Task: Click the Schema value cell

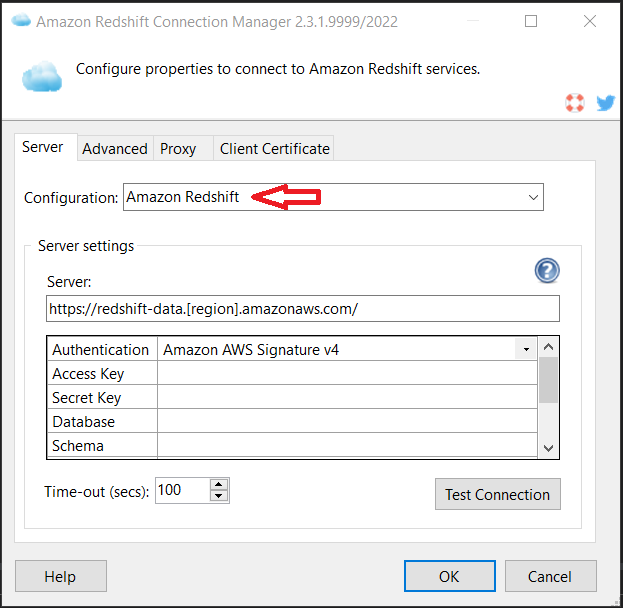Action: 347,445
